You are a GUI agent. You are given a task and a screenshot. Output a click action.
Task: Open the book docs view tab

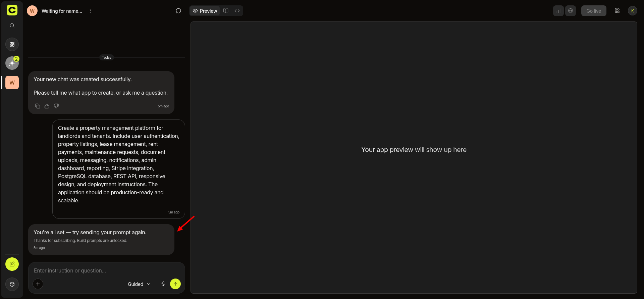(226, 11)
